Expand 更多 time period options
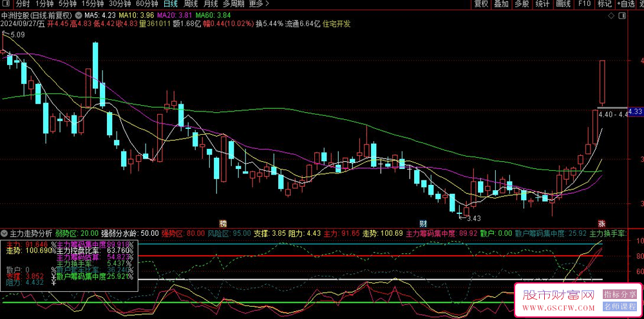The width and height of the screenshot is (644, 319). click(258, 4)
